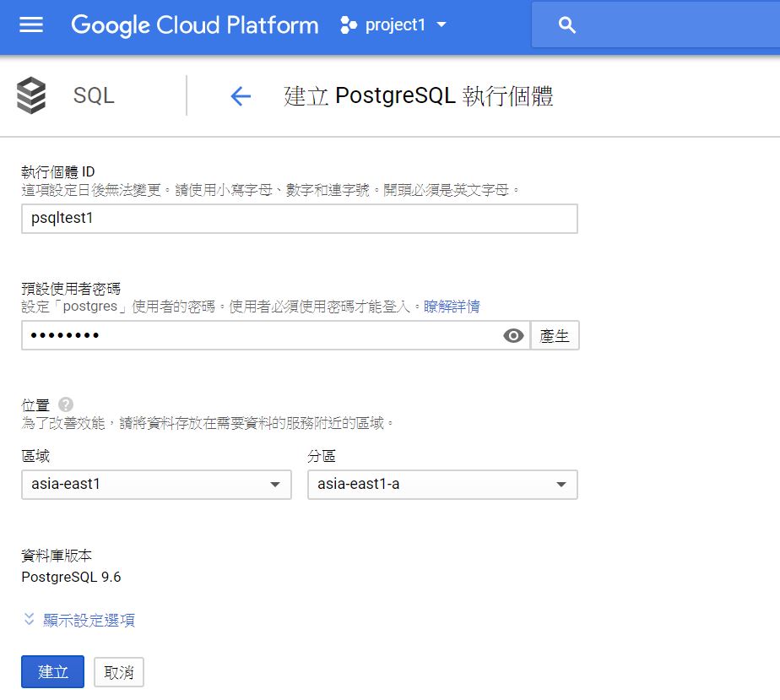Open the 瞭解詳情 link
Screen dimensions: 780x700
pos(452,306)
